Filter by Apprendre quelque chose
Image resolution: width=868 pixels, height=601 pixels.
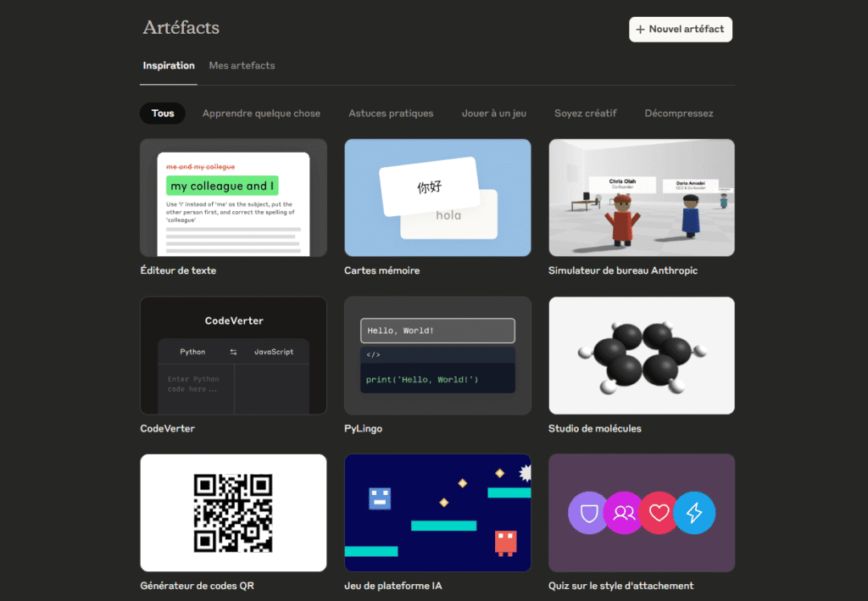pos(261,114)
